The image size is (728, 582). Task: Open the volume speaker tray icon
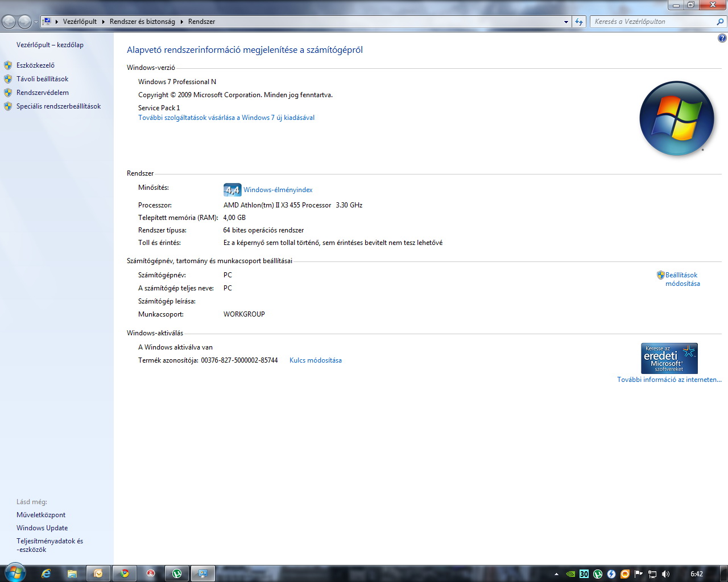pyautogui.click(x=666, y=574)
